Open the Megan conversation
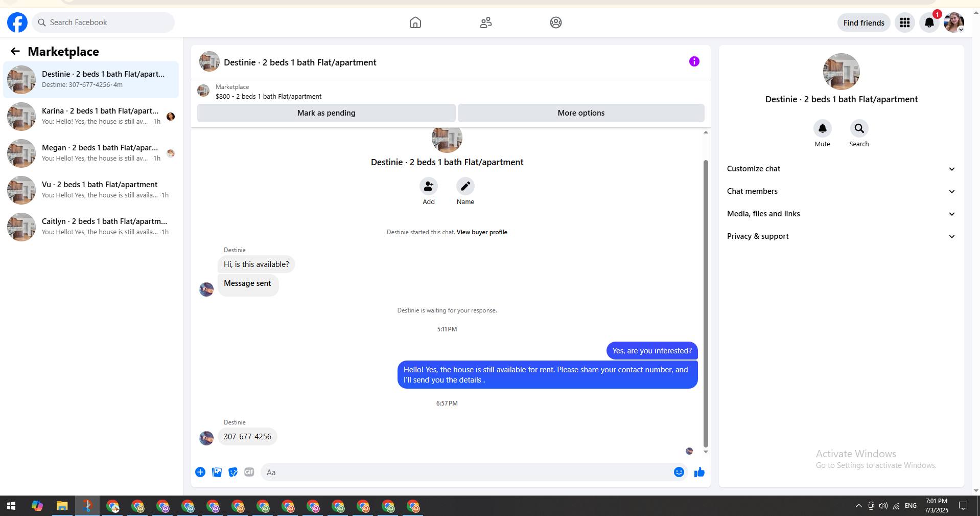 click(91, 153)
